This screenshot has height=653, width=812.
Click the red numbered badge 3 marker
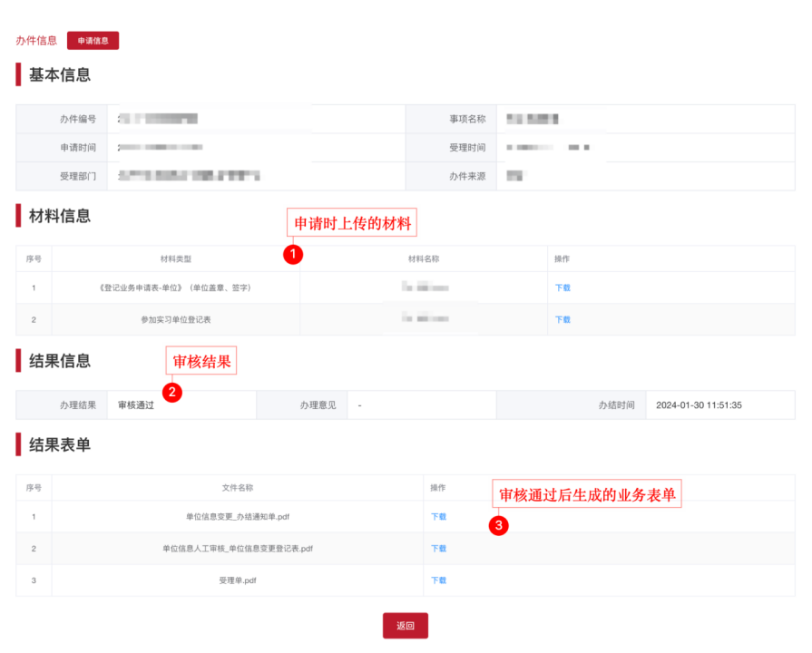point(498,525)
